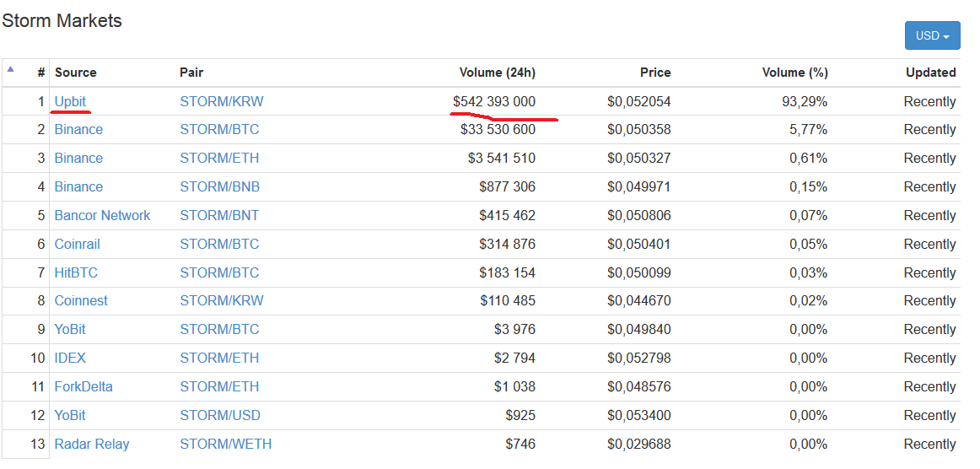Open Coinrail's STORM/BTC pair link
Screen dimensions: 980x469
[219, 244]
